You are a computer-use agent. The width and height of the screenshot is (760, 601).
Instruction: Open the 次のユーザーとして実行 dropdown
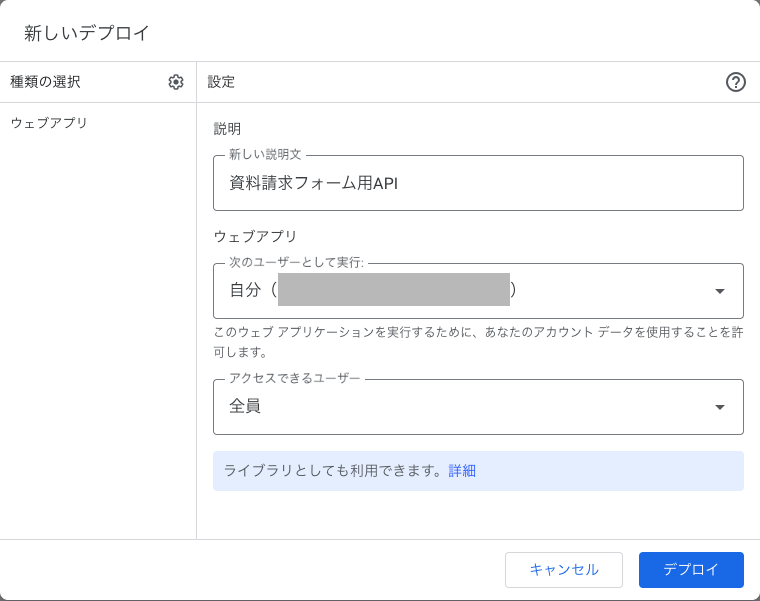pos(478,290)
